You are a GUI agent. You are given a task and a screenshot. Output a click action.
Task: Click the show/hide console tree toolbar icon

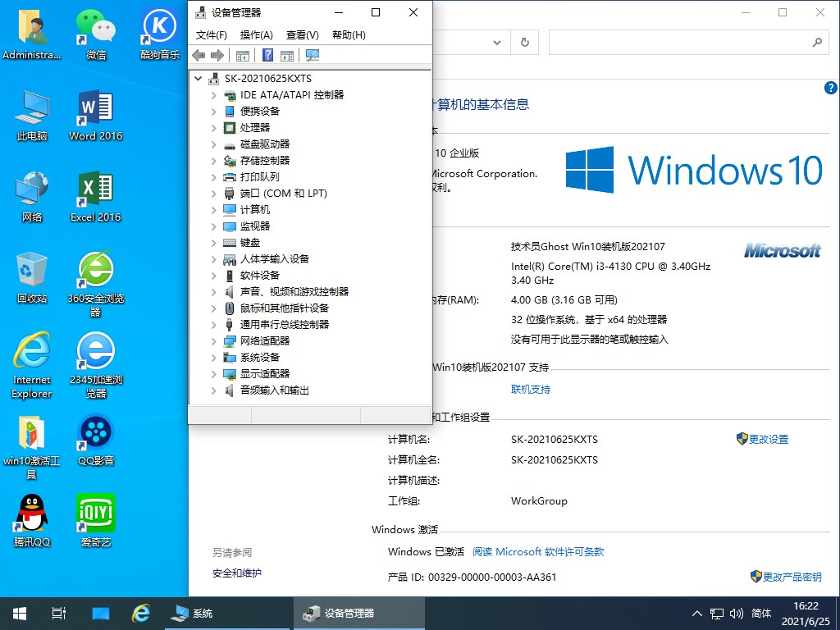click(x=242, y=55)
